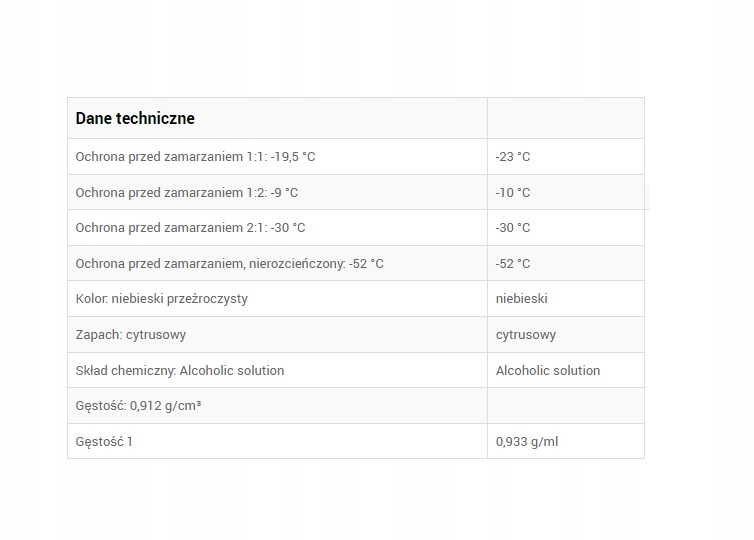Click the standalone "niebieski" value cell

pos(522,299)
